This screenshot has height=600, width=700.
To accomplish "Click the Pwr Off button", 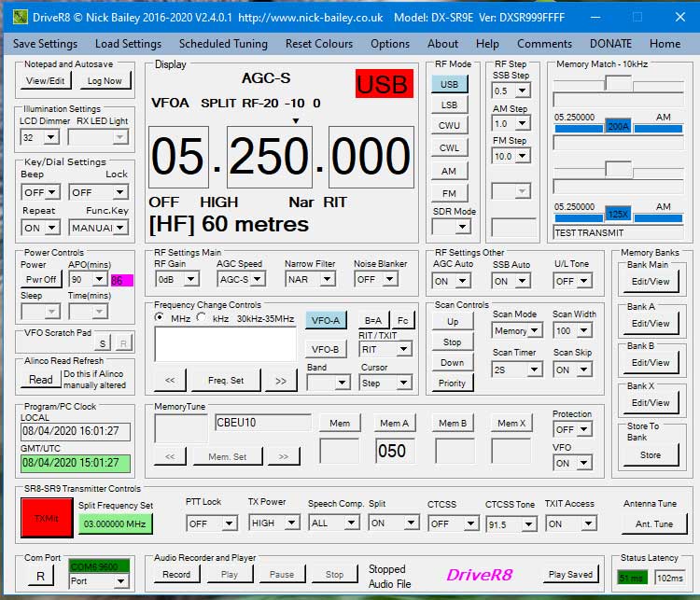I will point(41,279).
